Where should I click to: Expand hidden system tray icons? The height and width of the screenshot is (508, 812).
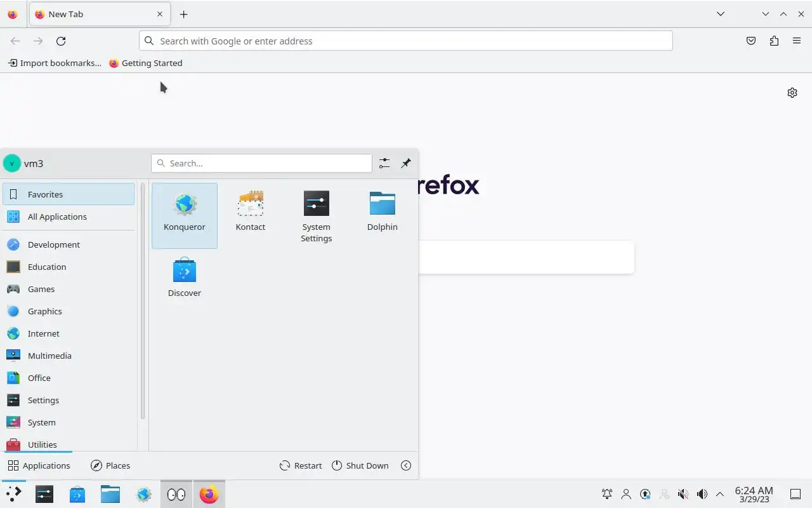click(720, 494)
